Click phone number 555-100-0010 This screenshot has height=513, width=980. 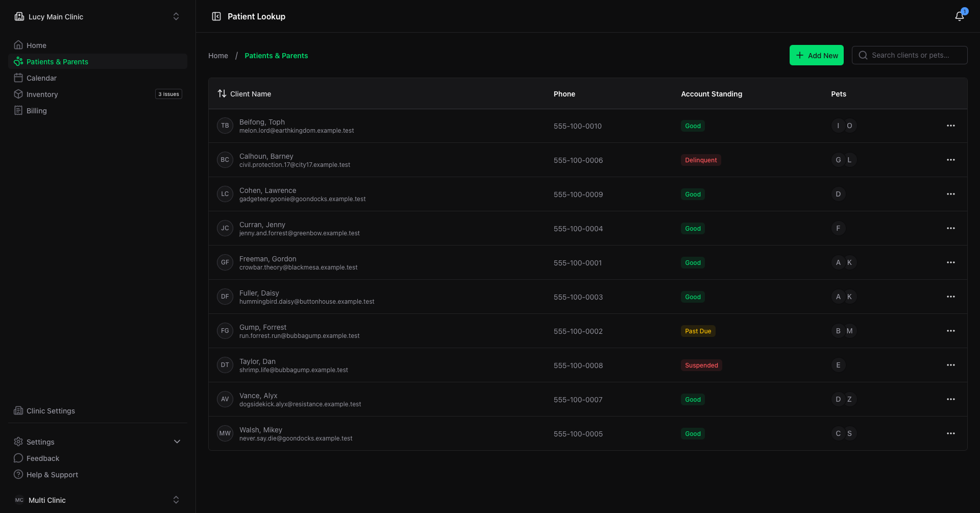577,126
